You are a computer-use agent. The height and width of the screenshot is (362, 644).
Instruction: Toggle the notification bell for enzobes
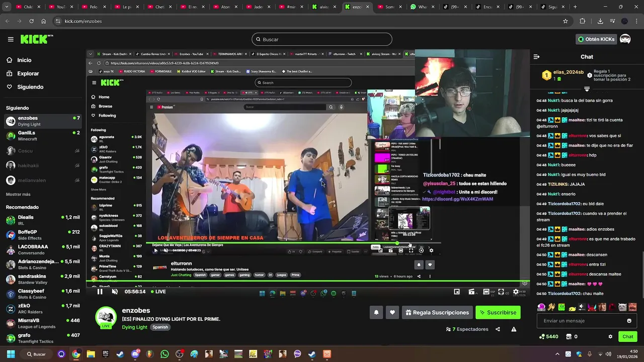tap(376, 312)
